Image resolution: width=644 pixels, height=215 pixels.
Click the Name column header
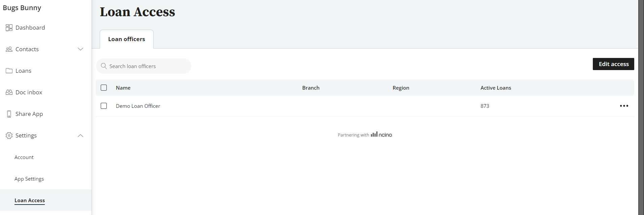point(123,88)
